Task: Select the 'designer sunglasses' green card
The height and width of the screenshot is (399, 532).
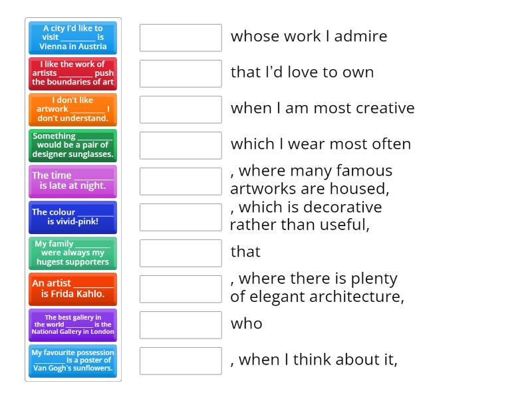Action: [x=73, y=146]
